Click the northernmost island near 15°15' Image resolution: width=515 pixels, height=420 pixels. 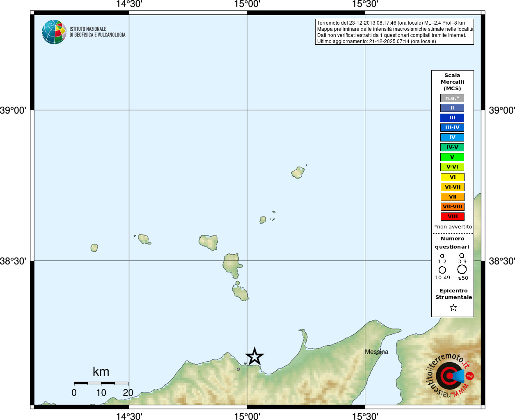pyautogui.click(x=298, y=172)
